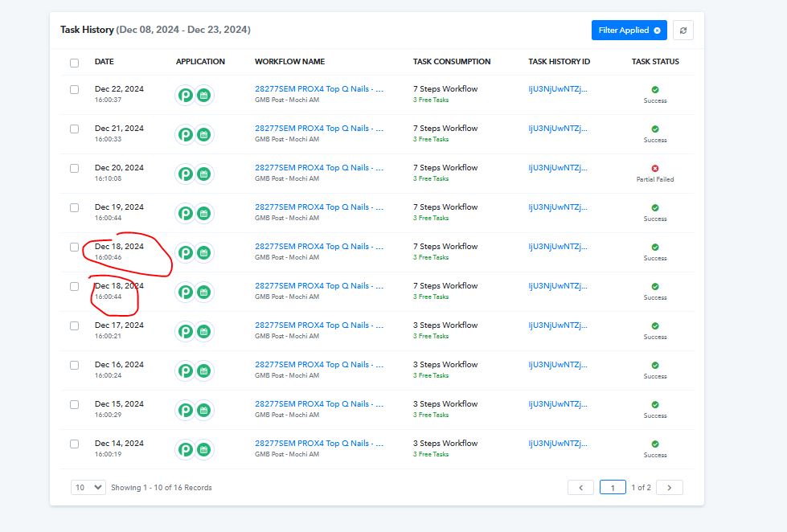Open task history ID link in Dec 14 row

pos(558,443)
